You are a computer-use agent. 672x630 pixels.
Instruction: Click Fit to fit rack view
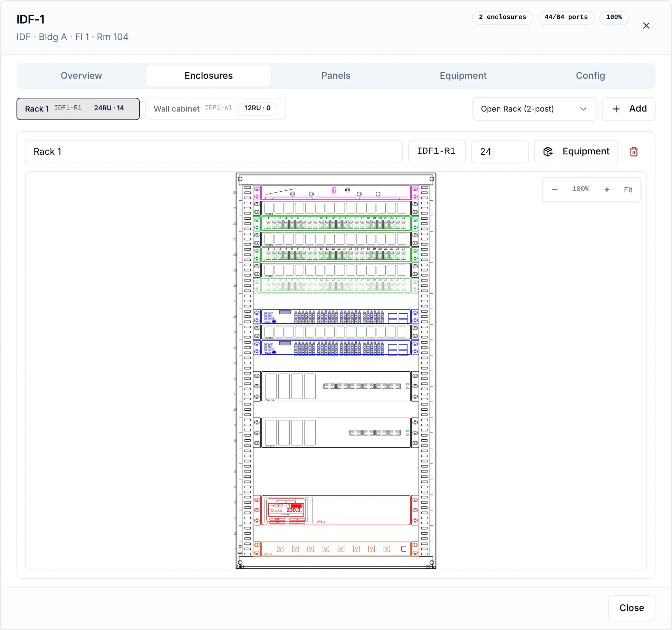628,190
